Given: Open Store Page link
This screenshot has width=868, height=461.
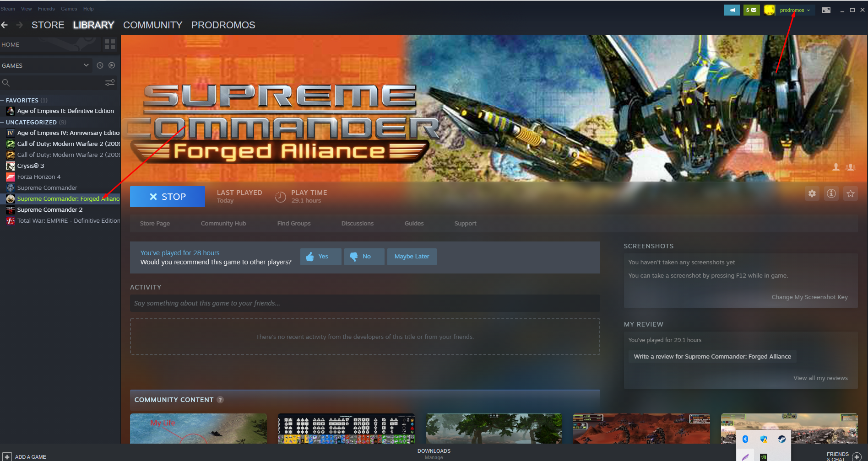Looking at the screenshot, I should [155, 223].
